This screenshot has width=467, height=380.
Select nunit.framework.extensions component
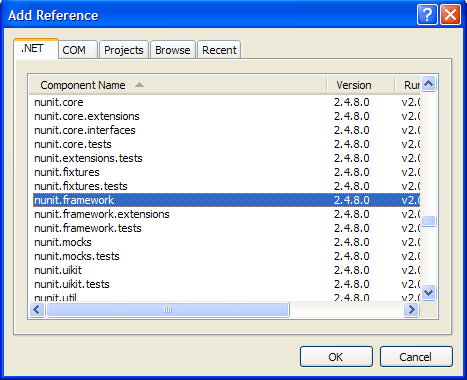102,214
